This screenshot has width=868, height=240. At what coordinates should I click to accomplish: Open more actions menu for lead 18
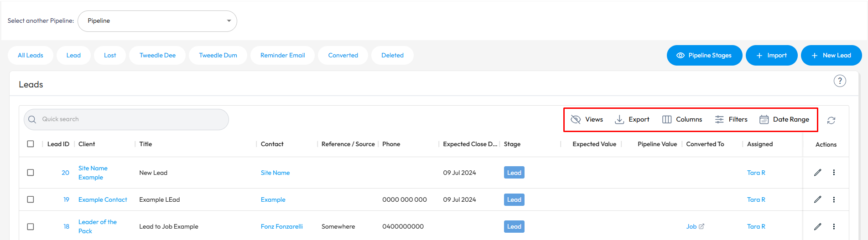pyautogui.click(x=834, y=226)
